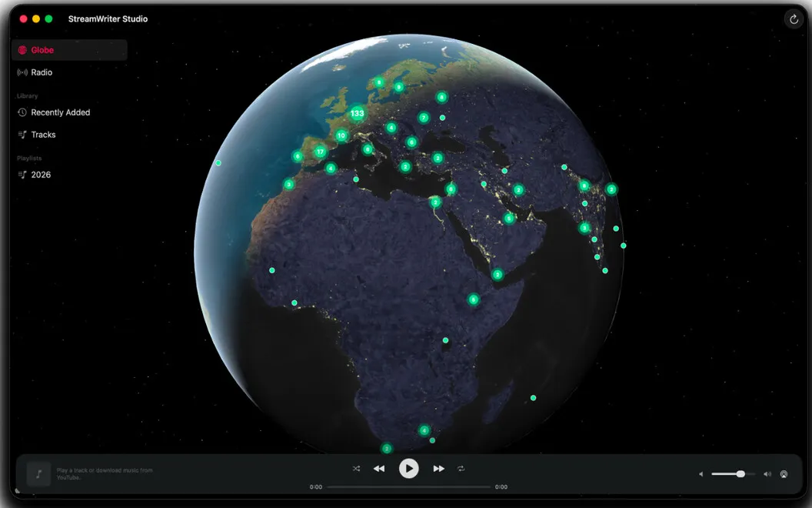
Task: Click the station dot near Madagascar
Action: pyautogui.click(x=534, y=398)
